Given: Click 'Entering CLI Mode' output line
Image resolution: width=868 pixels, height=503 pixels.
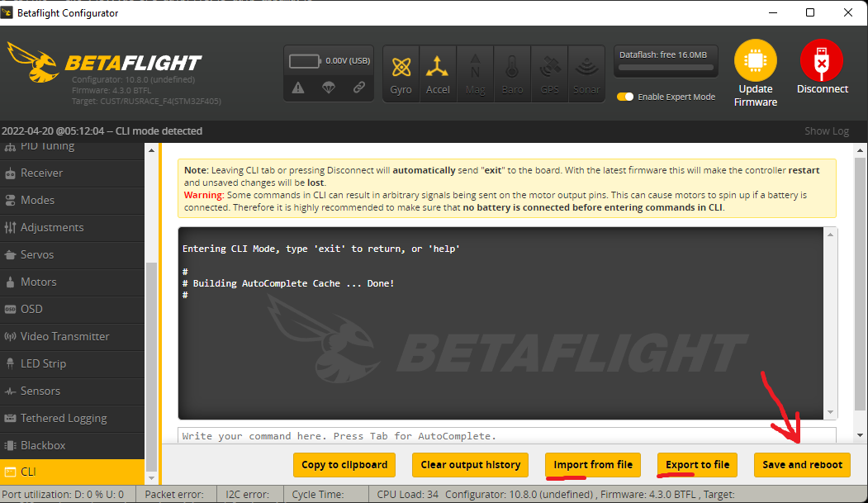Looking at the screenshot, I should (x=321, y=249).
